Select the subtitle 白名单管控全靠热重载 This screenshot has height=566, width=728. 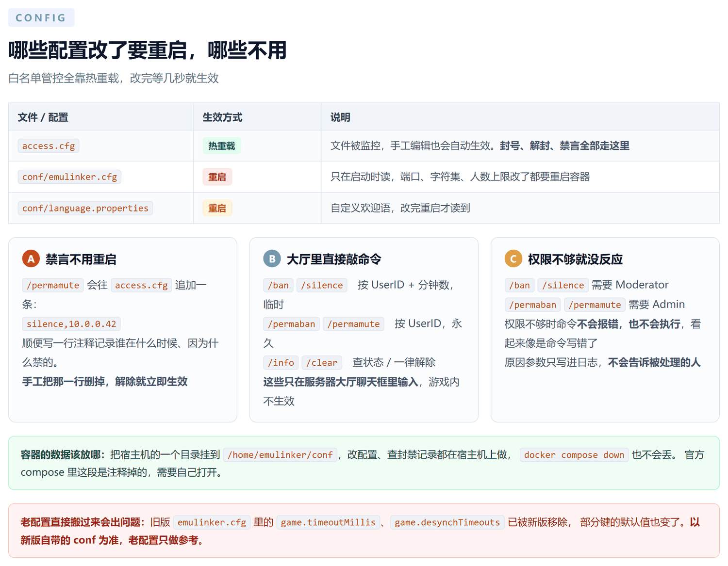point(64,78)
